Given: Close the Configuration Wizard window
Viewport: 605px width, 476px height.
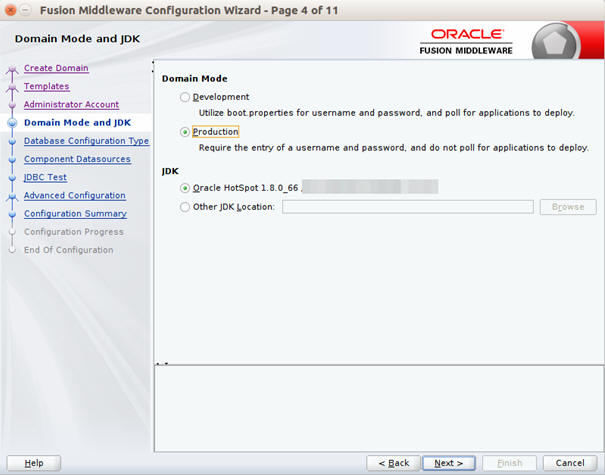Looking at the screenshot, I should pos(11,10).
